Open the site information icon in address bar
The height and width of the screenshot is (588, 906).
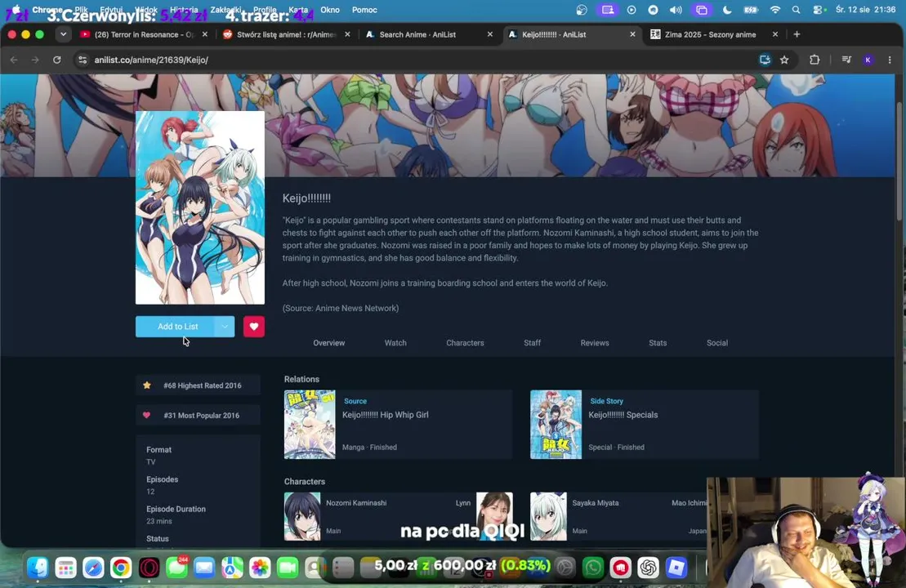[83, 60]
